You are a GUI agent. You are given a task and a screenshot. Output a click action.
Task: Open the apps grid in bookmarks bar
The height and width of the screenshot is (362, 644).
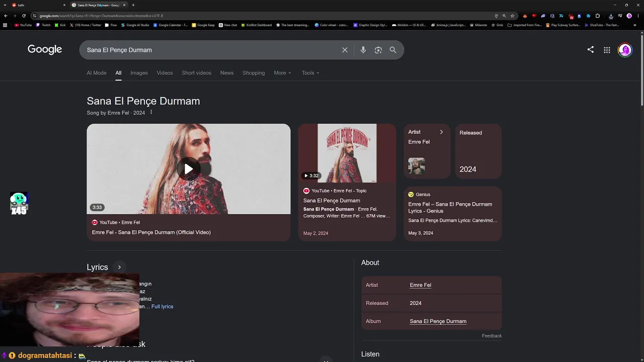[5, 25]
